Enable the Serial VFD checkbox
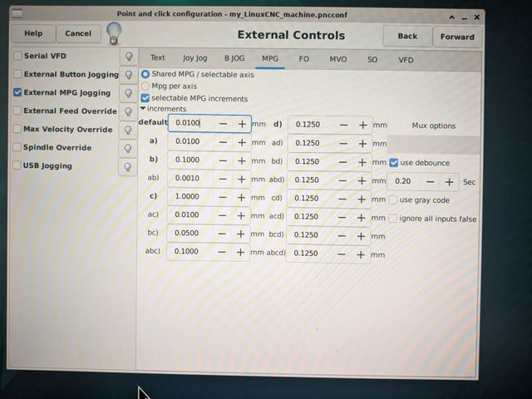 click(x=17, y=56)
